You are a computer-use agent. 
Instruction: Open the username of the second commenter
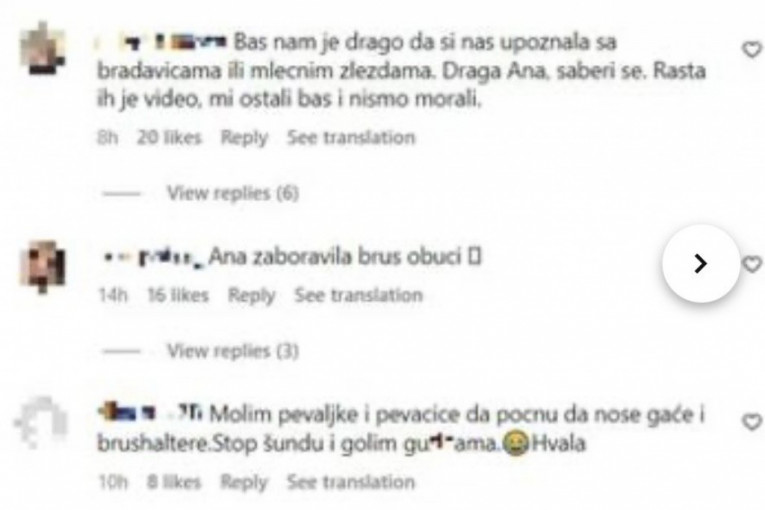coord(154,257)
